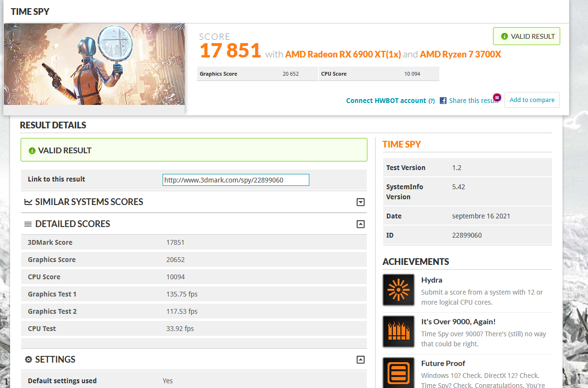This screenshot has width=588, height=388.
Task: Click the Date value septembre 16 2021
Action: point(481,216)
